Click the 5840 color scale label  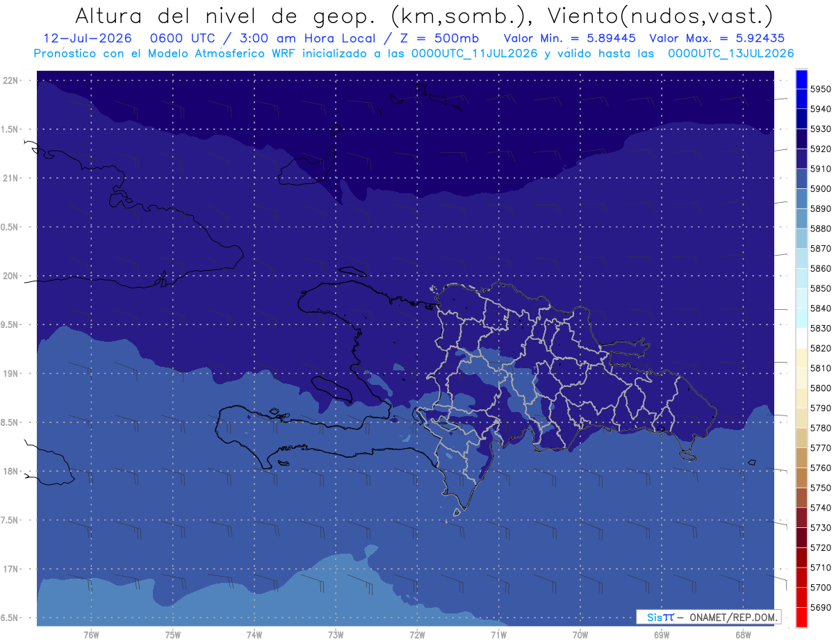(820, 308)
